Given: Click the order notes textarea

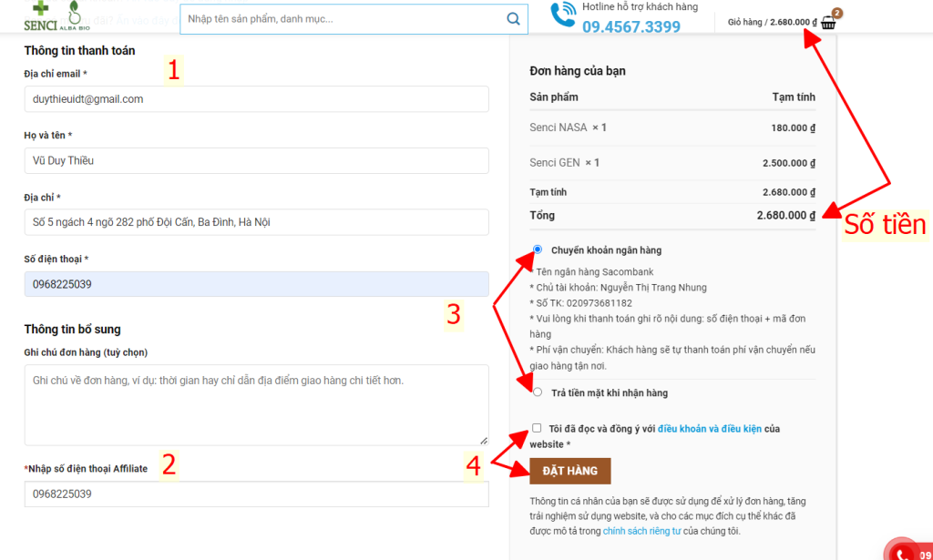Looking at the screenshot, I should click(256, 404).
